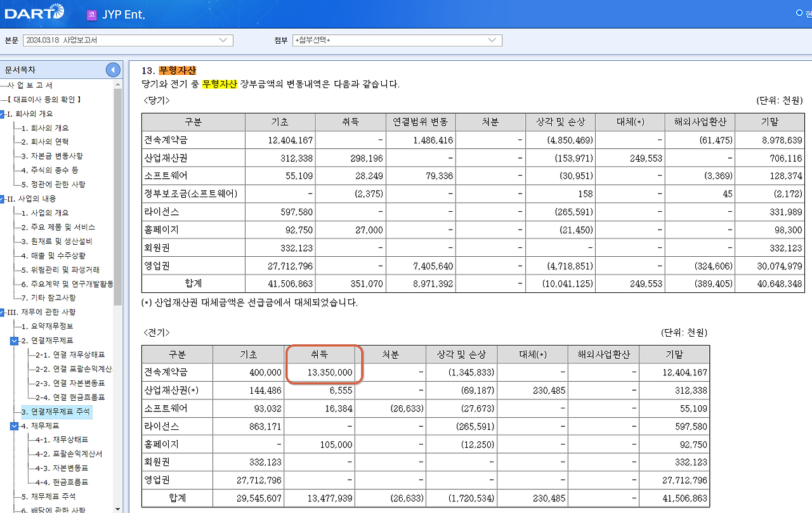Click the total cell 29,545,607
The image size is (812, 513).
(258, 498)
